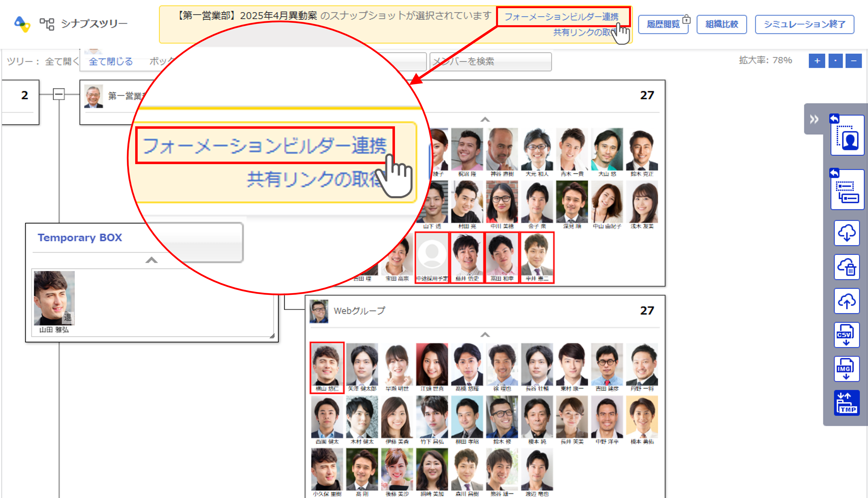Select member 村田 亮

point(467,205)
